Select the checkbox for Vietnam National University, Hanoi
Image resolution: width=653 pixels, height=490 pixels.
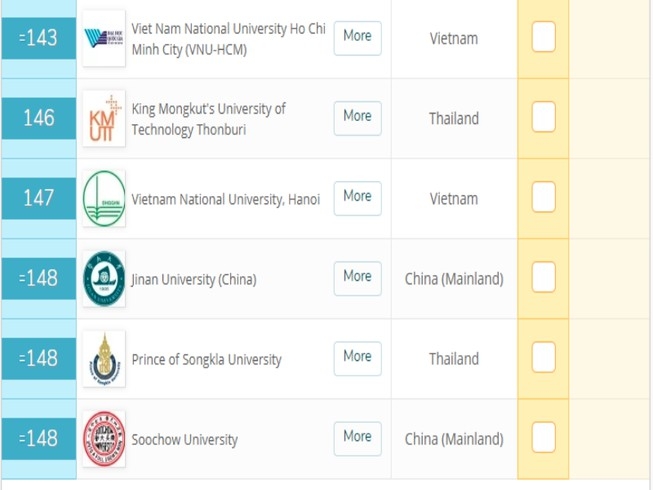click(543, 198)
